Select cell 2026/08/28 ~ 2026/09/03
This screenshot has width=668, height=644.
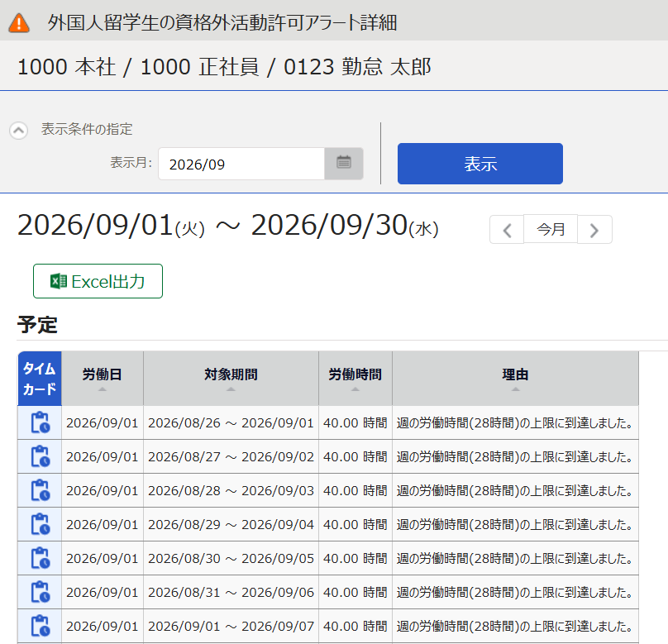click(231, 490)
